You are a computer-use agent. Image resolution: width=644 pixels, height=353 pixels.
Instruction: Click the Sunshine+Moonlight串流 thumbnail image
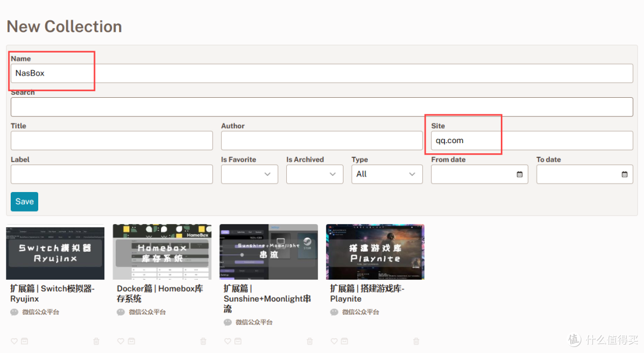268,252
